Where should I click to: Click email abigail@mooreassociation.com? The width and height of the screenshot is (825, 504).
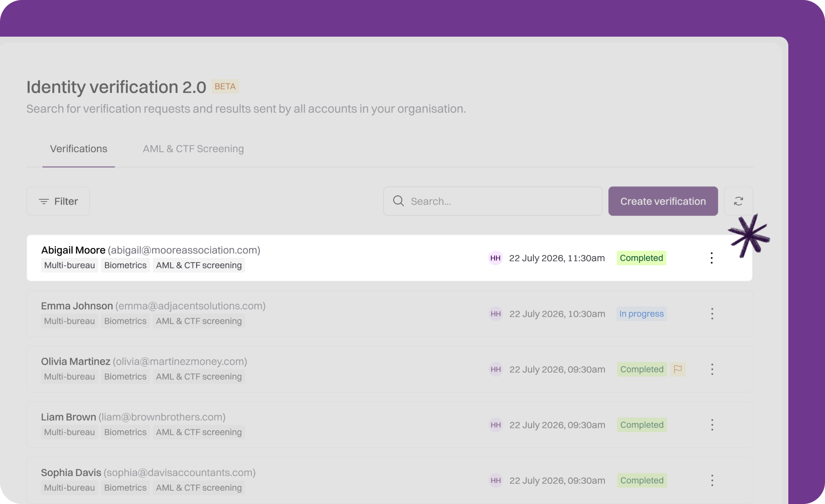(x=184, y=250)
